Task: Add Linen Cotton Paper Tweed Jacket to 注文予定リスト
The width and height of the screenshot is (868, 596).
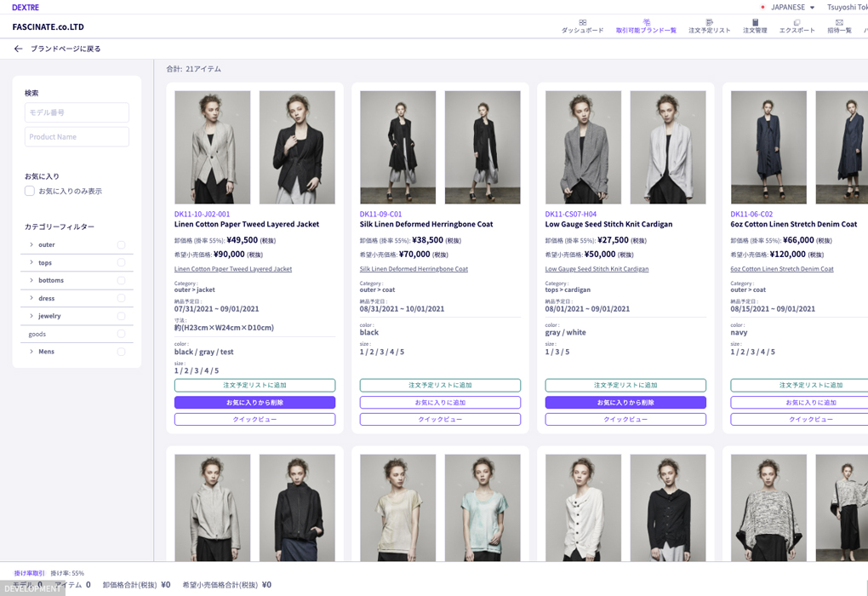Action: (x=254, y=385)
